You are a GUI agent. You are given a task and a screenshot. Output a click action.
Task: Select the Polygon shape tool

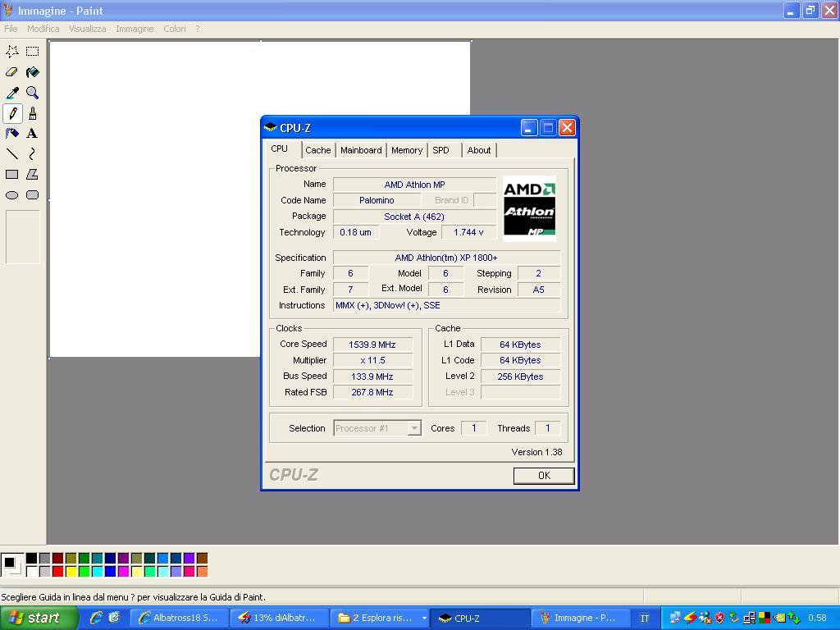[33, 174]
